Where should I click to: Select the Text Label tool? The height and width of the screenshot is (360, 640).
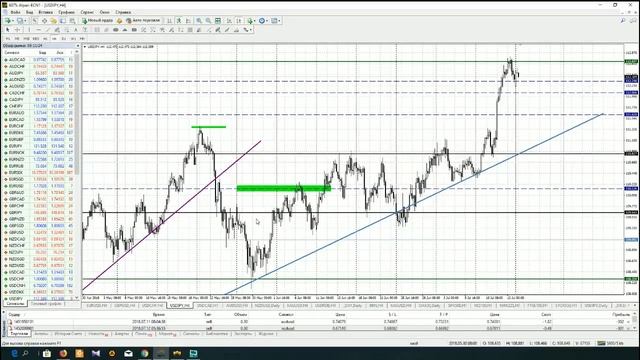85,30
